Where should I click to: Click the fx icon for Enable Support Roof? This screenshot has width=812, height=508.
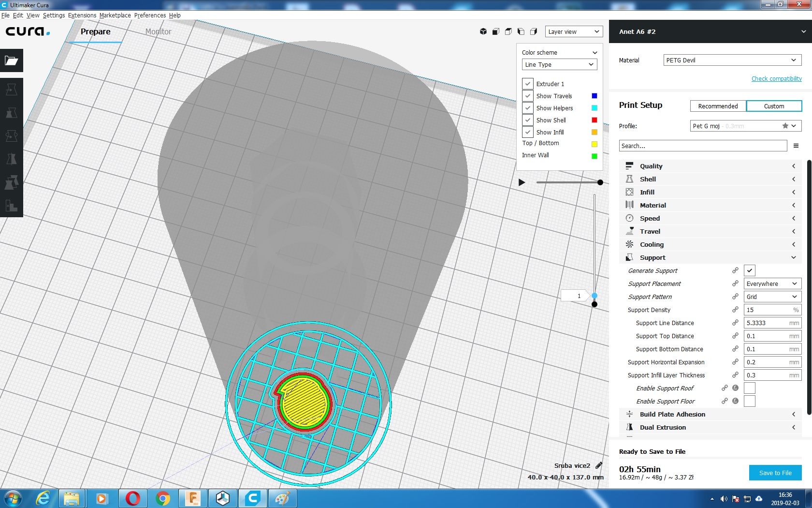735,388
